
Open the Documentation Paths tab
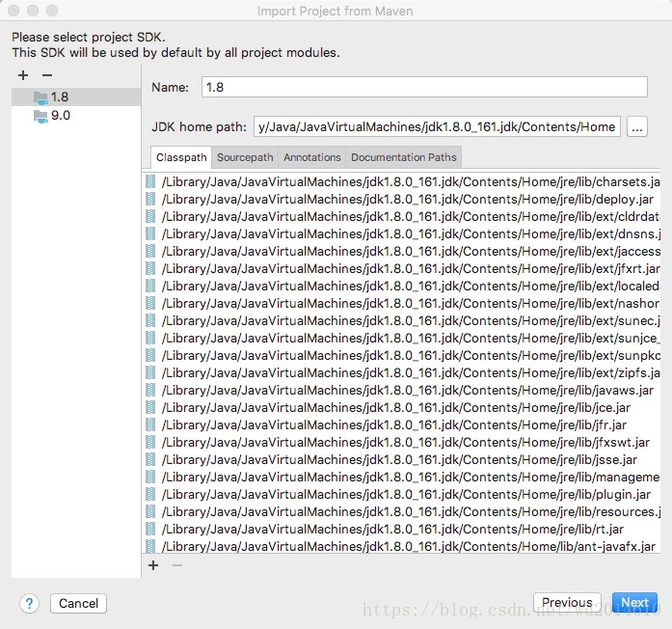(404, 157)
